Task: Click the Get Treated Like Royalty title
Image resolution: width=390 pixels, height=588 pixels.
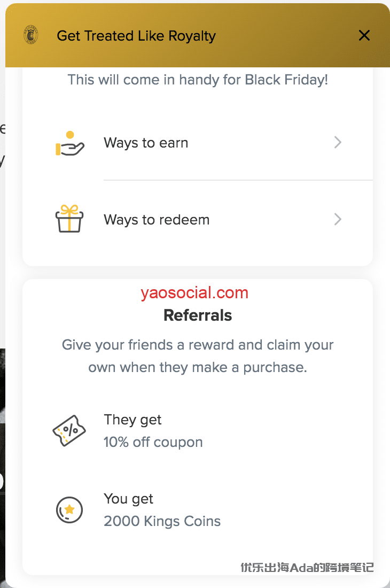Action: 136,36
